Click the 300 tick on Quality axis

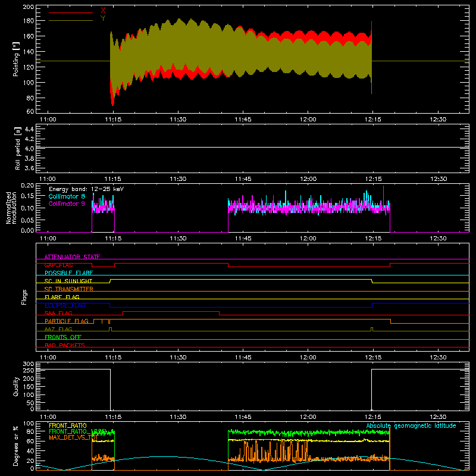point(29,364)
